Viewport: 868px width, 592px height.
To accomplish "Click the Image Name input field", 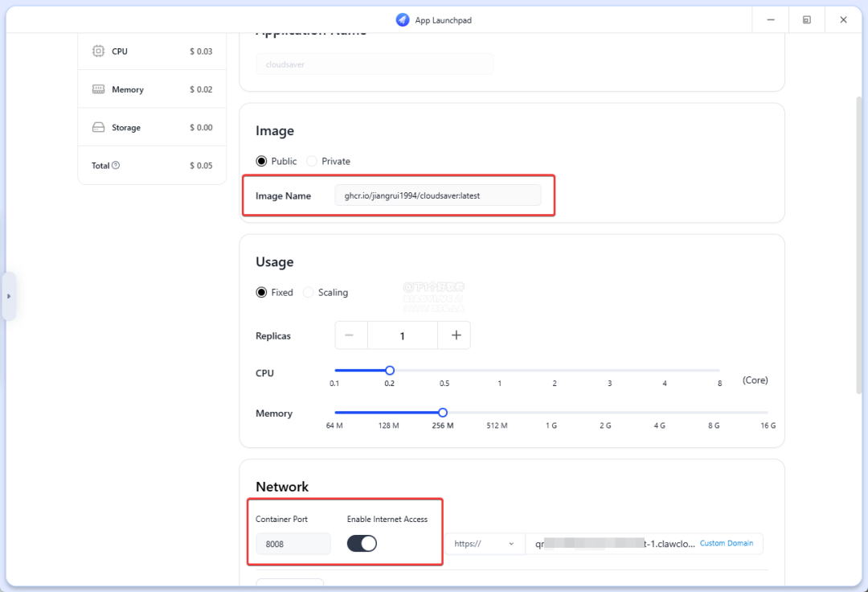I will click(437, 195).
